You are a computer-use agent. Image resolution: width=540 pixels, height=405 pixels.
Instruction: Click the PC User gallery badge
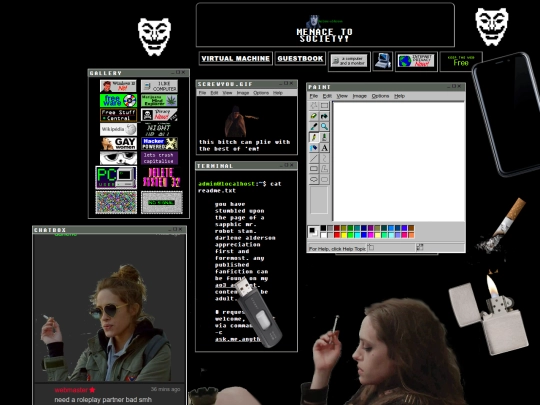pos(116,177)
